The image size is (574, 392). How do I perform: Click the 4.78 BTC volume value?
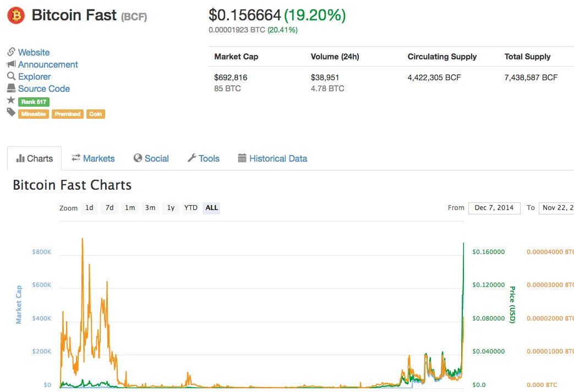327,89
